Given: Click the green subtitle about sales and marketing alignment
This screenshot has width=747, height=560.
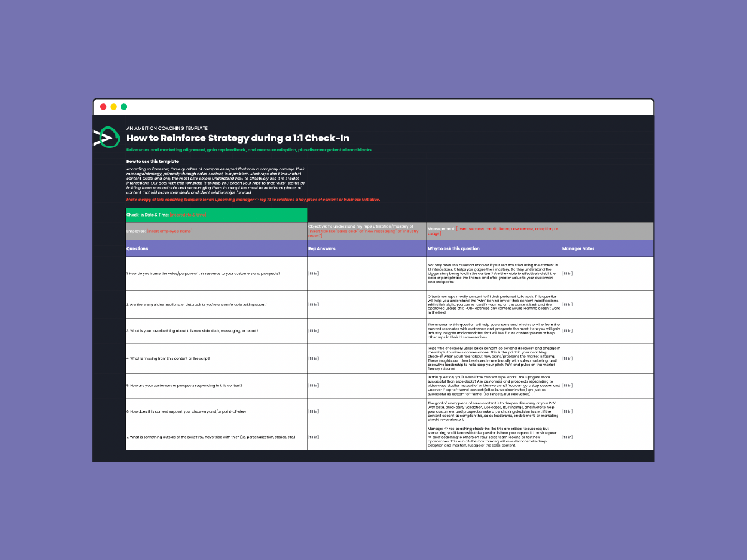Looking at the screenshot, I should pos(249,150).
